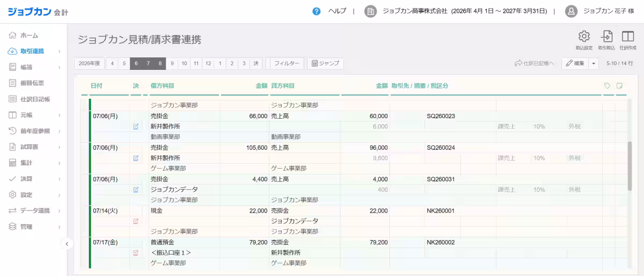
Task: Click the company building icon
Action: [x=370, y=11]
